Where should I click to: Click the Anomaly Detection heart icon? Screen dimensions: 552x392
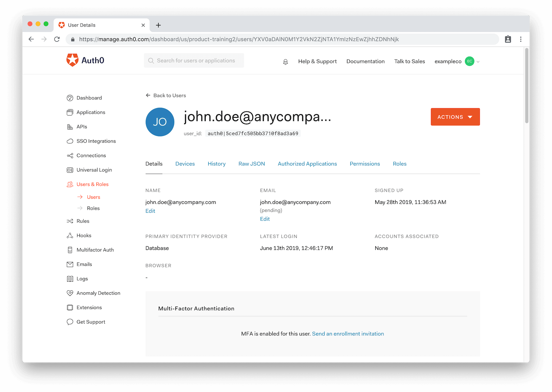[70, 293]
